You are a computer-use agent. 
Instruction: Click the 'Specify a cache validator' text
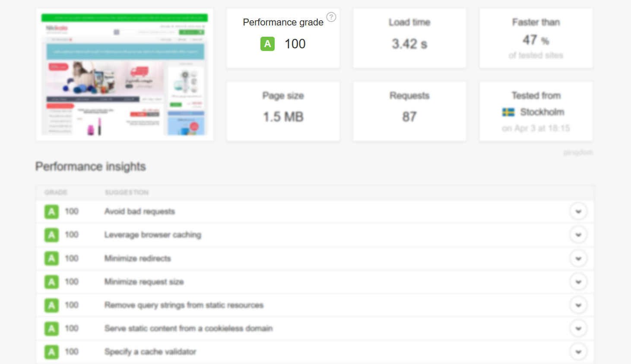150,352
